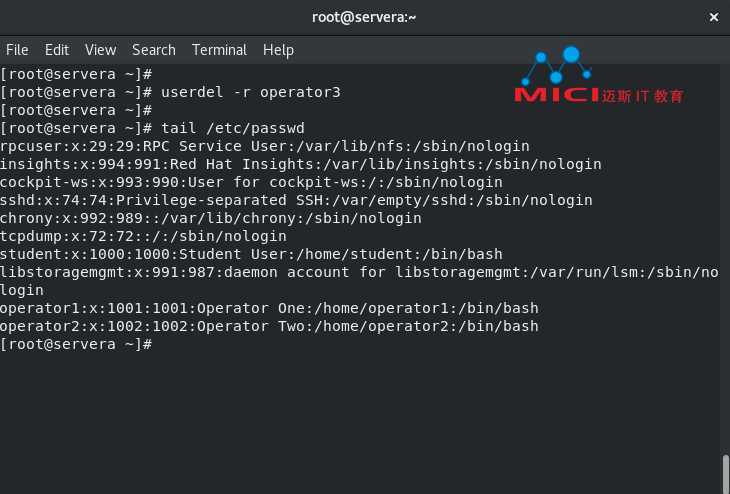Click the student user entry line
The image size is (730, 494).
click(251, 254)
